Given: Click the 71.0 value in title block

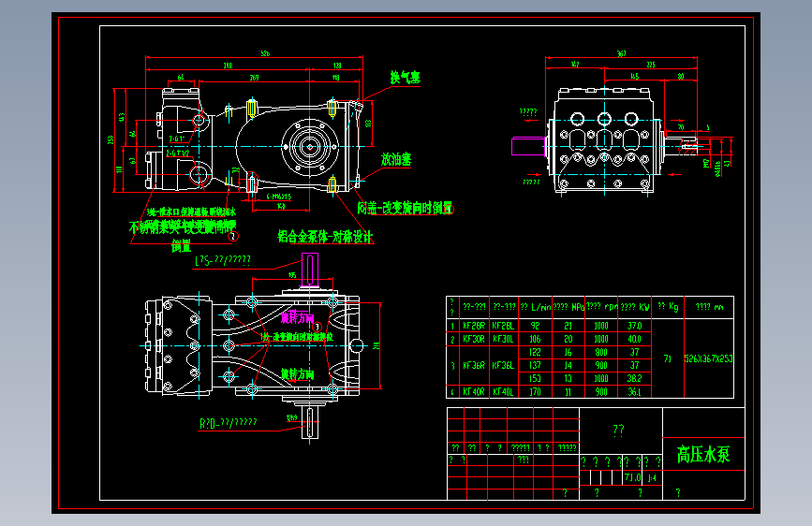Looking at the screenshot, I should 632,477.
